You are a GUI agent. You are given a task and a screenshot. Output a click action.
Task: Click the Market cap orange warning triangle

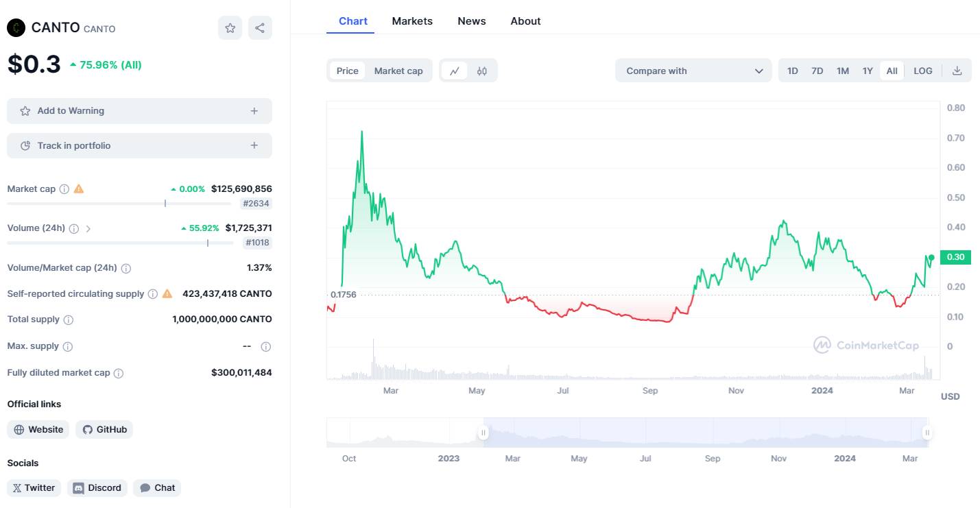[79, 189]
